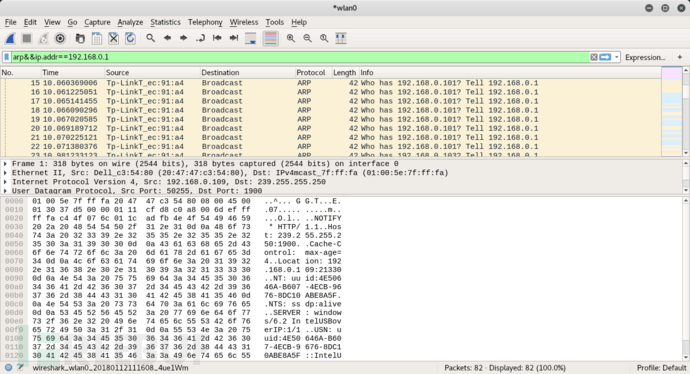
Task: Select packet 22 at time 10.071380376
Action: [330, 147]
